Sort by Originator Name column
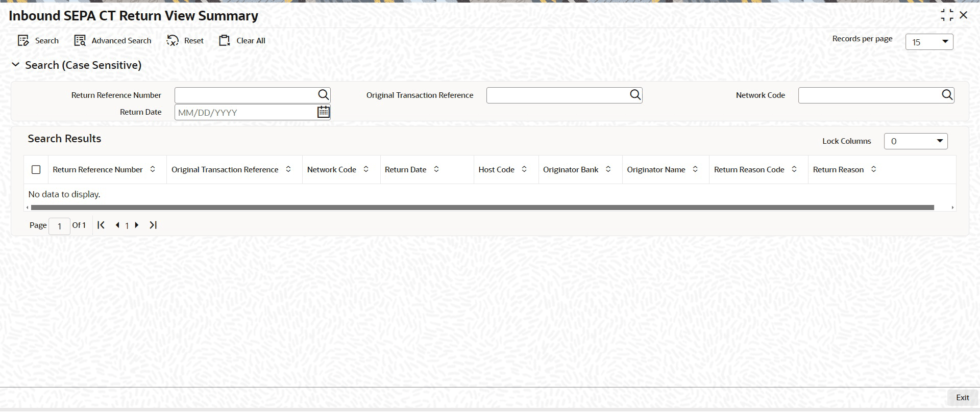 [x=695, y=169]
